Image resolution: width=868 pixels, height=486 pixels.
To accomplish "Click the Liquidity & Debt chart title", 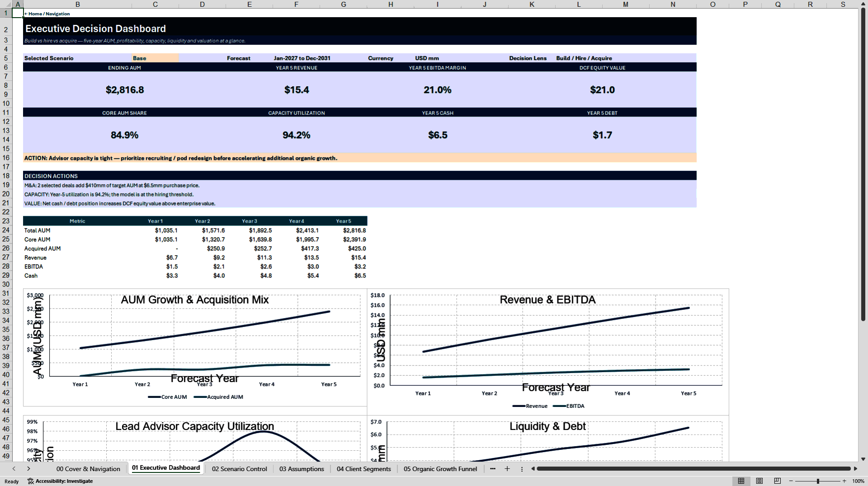I will [547, 426].
